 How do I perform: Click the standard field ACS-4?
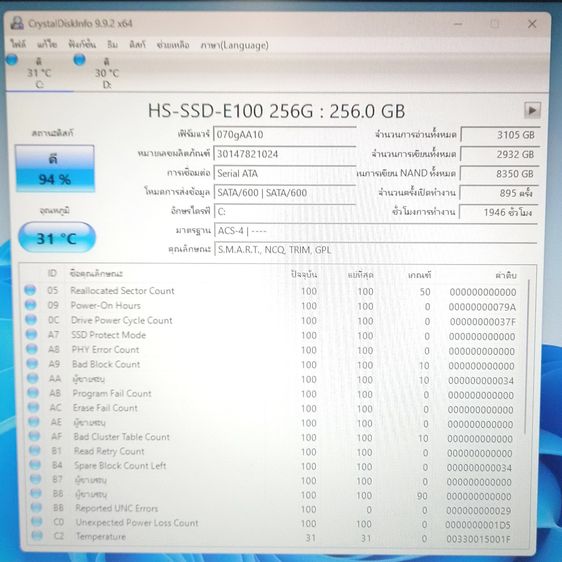pyautogui.click(x=376, y=231)
